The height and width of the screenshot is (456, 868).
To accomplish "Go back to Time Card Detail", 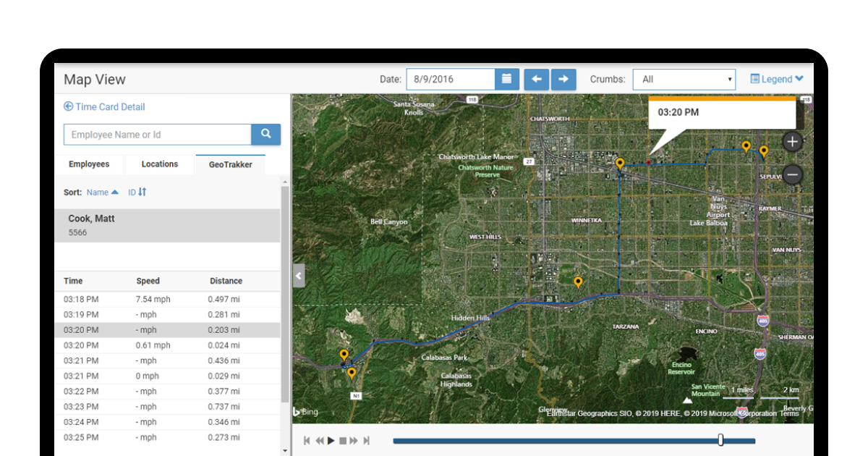I will 104,106.
